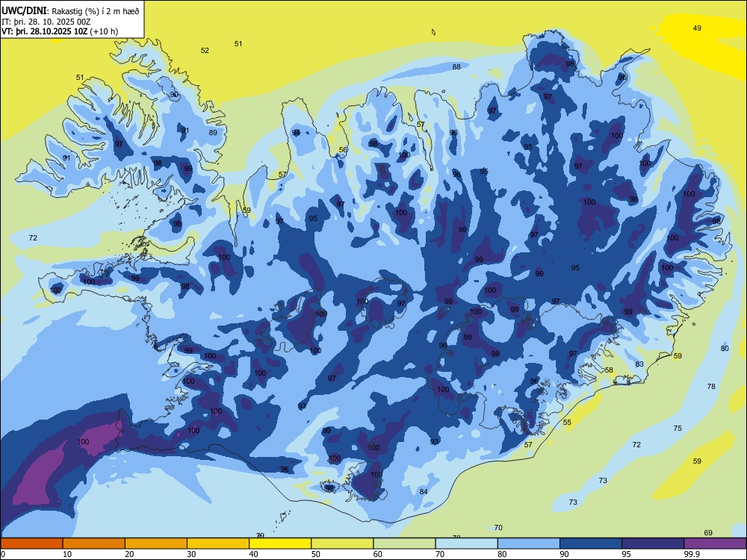The image size is (747, 560).
Task: Select the orange 10–20 legend color segment
Action: [x=94, y=544]
